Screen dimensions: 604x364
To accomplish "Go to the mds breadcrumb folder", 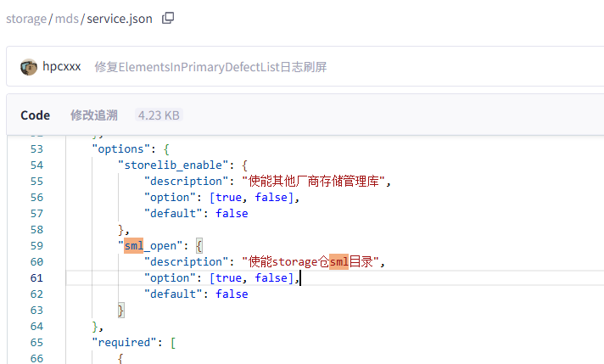I will coord(67,19).
